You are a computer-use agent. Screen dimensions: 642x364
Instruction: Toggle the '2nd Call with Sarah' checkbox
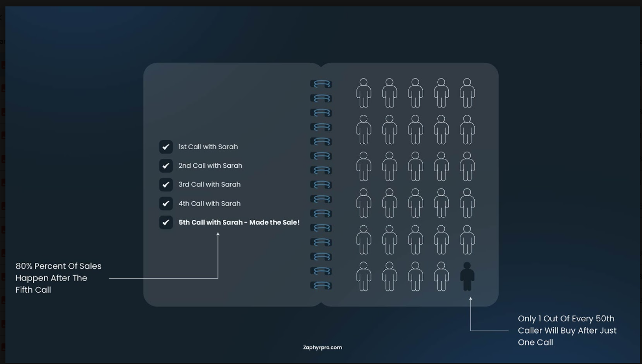click(166, 166)
